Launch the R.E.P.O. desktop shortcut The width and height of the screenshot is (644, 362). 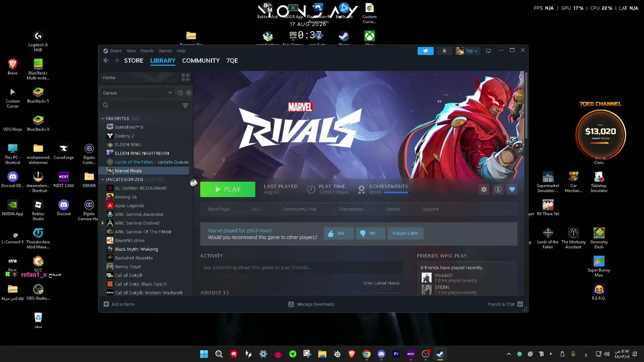point(599,292)
